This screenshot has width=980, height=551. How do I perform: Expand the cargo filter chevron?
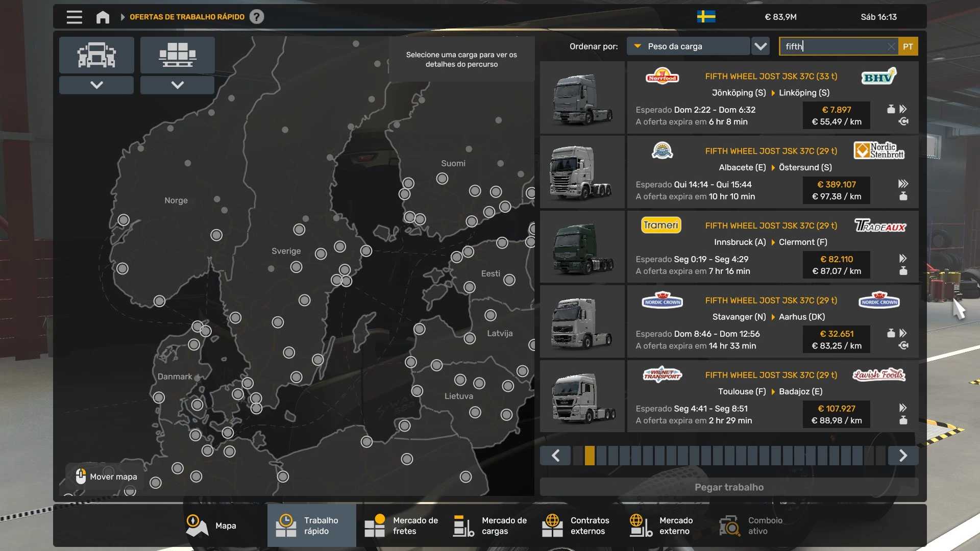coord(177,85)
